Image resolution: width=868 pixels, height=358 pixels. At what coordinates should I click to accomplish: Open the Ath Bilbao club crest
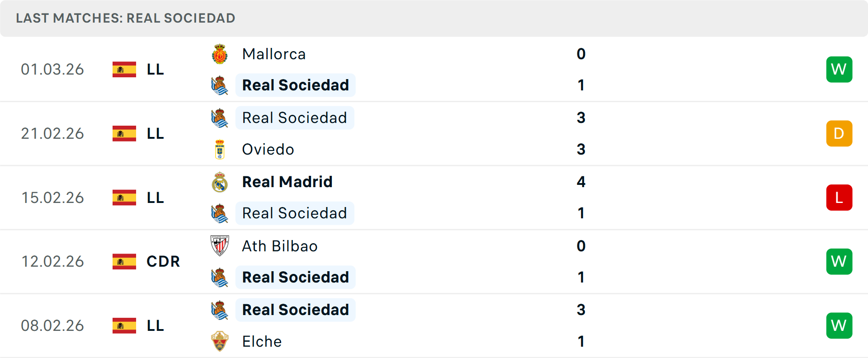pos(220,246)
